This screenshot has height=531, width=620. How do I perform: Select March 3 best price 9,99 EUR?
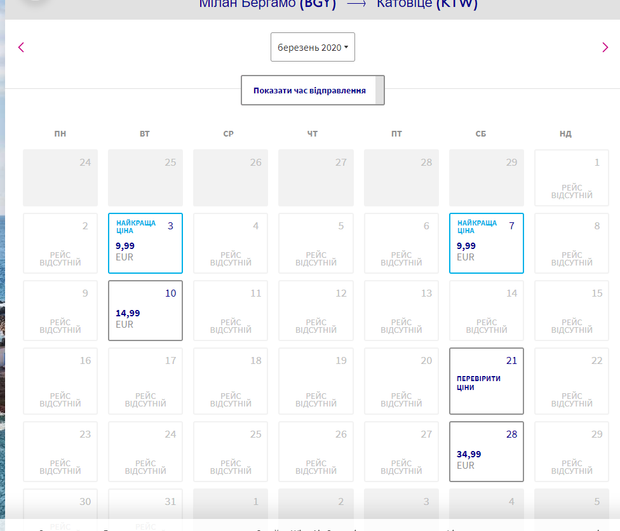pos(145,243)
